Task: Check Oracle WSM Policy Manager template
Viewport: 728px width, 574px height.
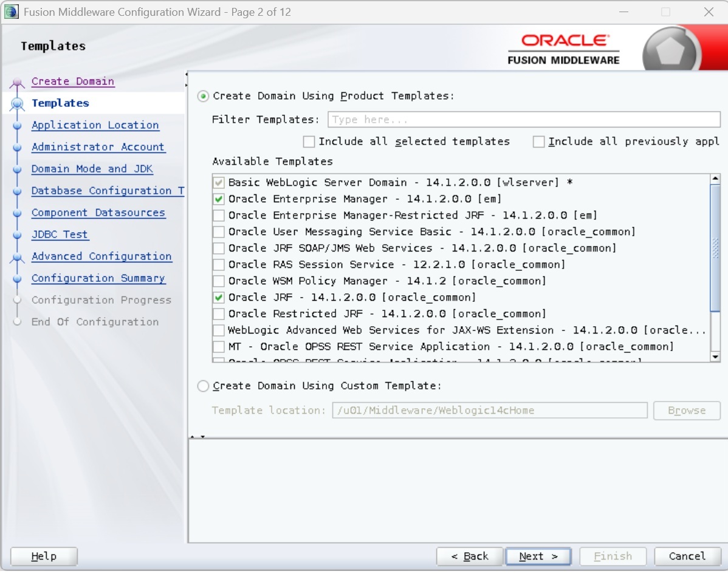Action: click(218, 281)
